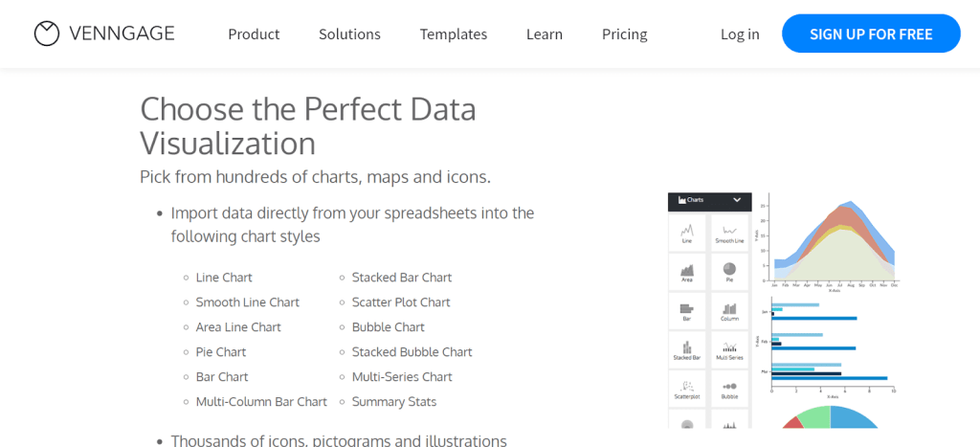Pick the Pie chart icon

[x=730, y=272]
